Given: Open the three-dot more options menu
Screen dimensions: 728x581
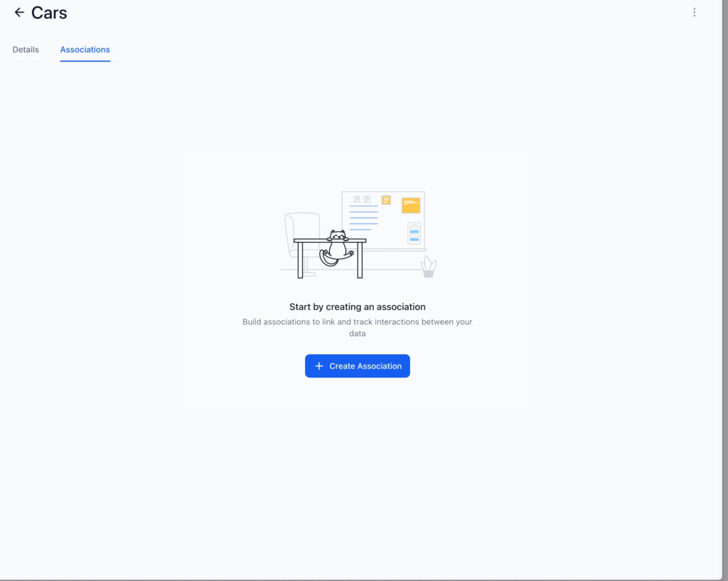Looking at the screenshot, I should click(694, 12).
